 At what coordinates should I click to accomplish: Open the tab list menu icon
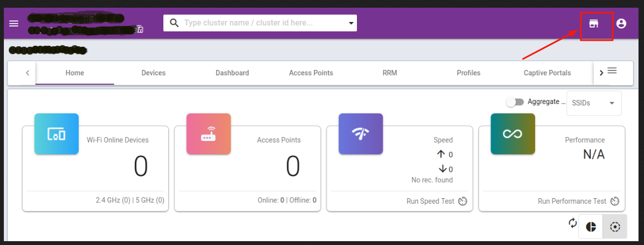[612, 70]
